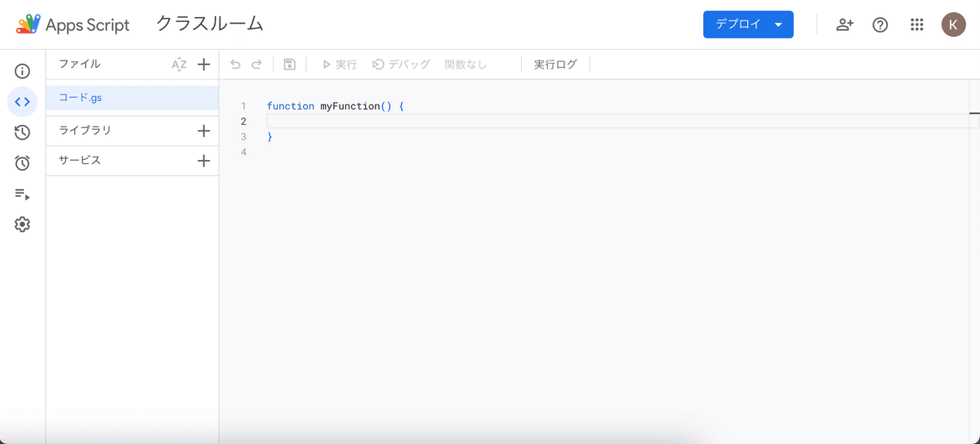Run the script with 実行 button
Image resolution: width=980 pixels, height=444 pixels.
point(340,64)
